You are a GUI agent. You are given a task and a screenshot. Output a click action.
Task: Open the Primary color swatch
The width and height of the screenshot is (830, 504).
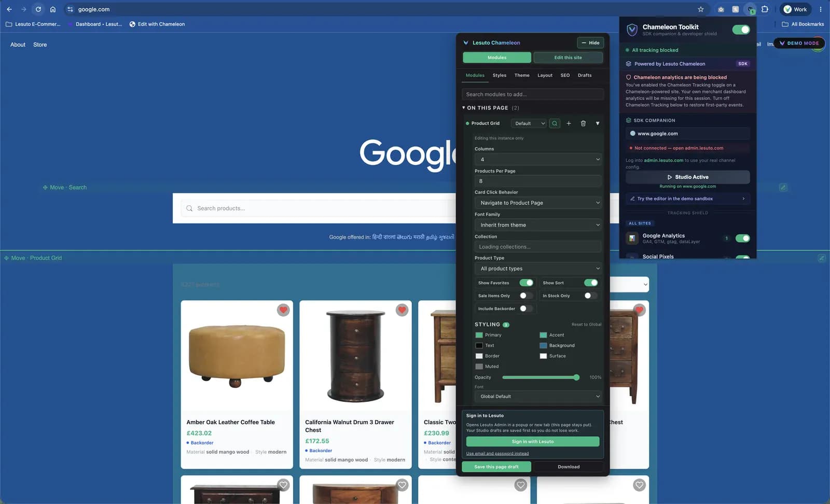479,335
